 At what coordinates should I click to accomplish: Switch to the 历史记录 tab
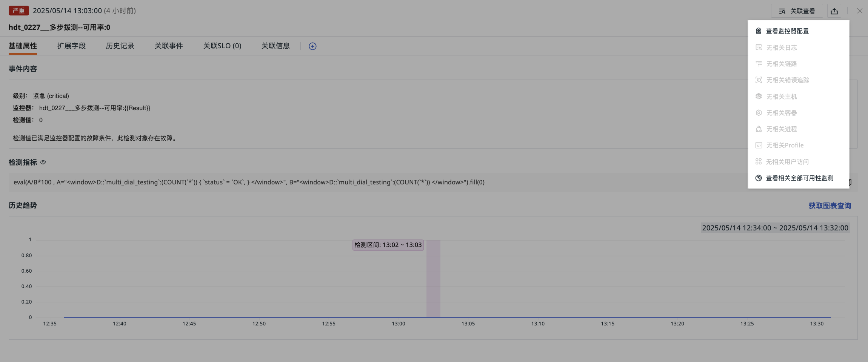click(120, 46)
